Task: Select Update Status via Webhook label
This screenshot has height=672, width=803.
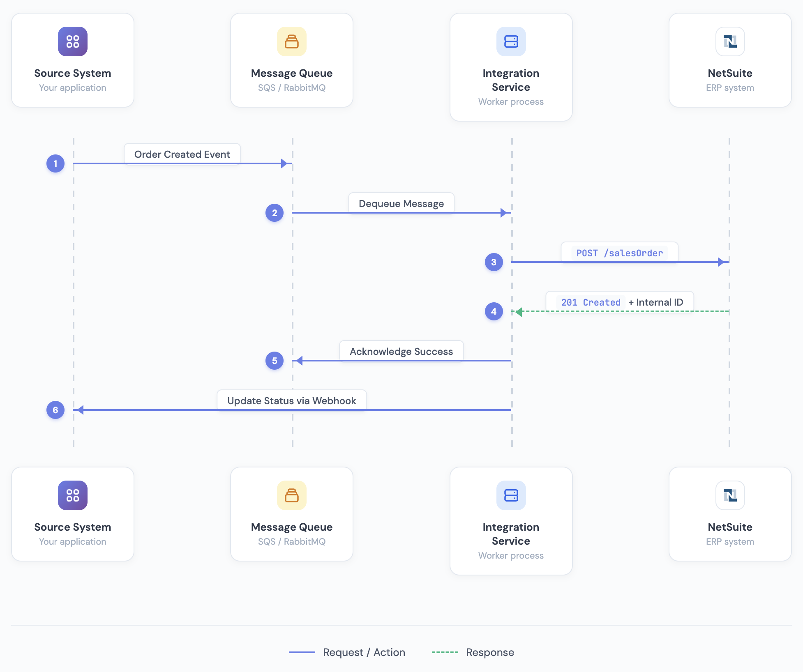Action: pos(292,400)
